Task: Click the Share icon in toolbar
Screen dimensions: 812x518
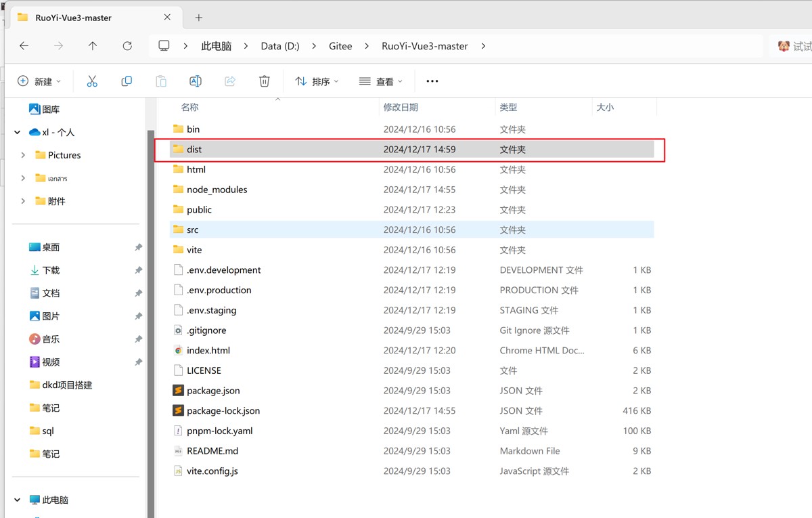Action: pyautogui.click(x=230, y=81)
